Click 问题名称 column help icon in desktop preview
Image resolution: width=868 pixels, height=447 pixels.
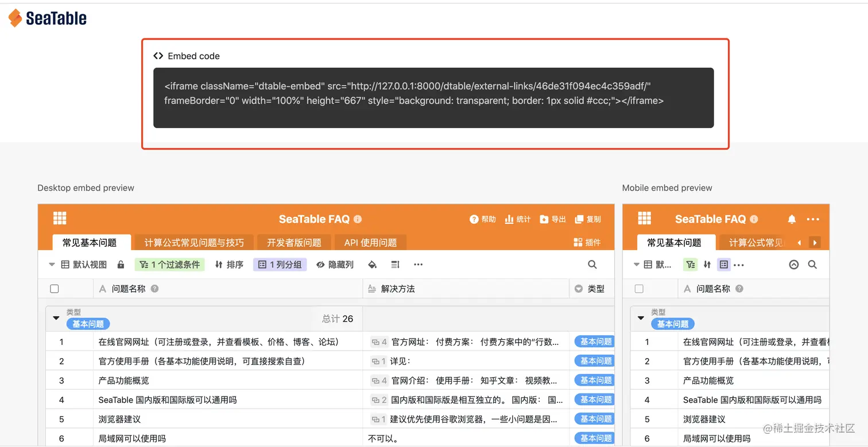pos(154,289)
